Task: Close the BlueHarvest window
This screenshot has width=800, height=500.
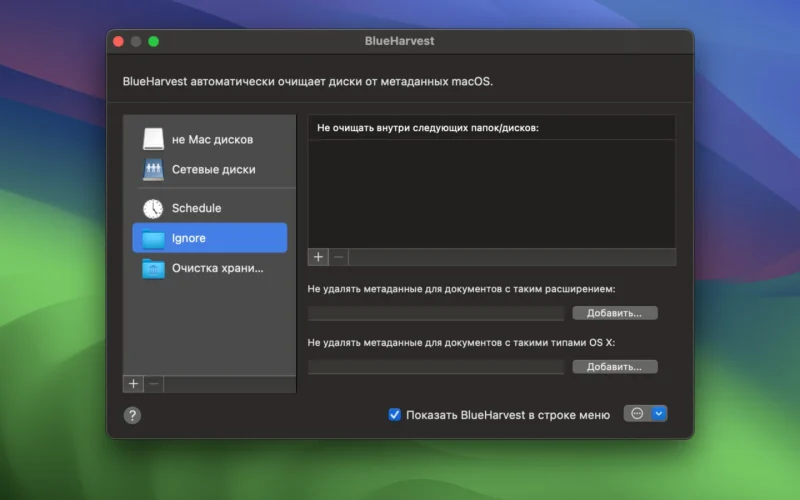Action: click(x=118, y=41)
